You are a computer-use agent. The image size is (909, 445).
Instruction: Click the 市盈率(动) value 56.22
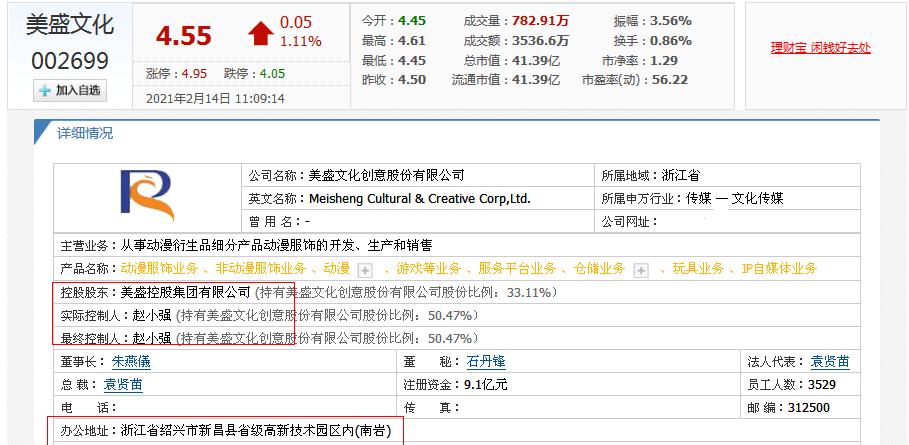click(x=670, y=80)
